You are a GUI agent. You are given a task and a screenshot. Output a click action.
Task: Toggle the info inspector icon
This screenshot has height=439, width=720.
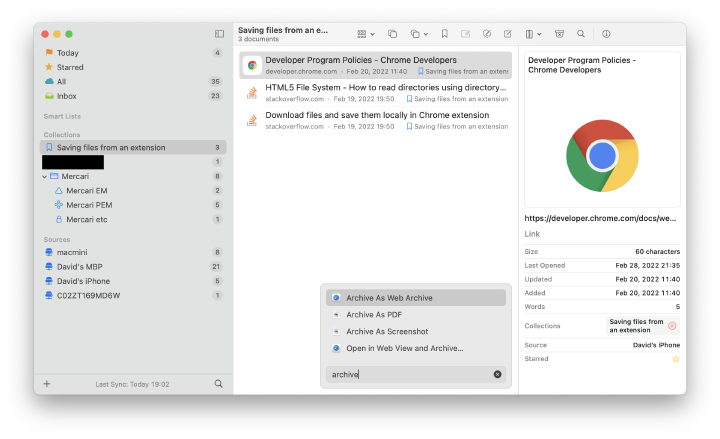pyautogui.click(x=606, y=34)
